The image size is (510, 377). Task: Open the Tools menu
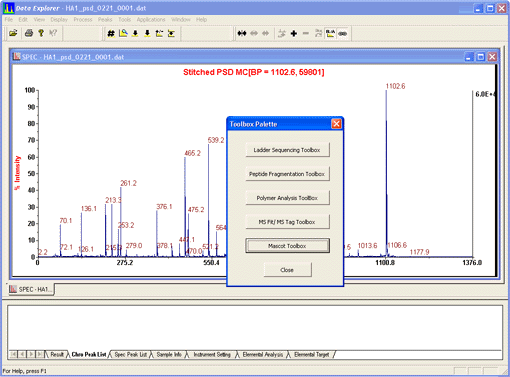125,20
